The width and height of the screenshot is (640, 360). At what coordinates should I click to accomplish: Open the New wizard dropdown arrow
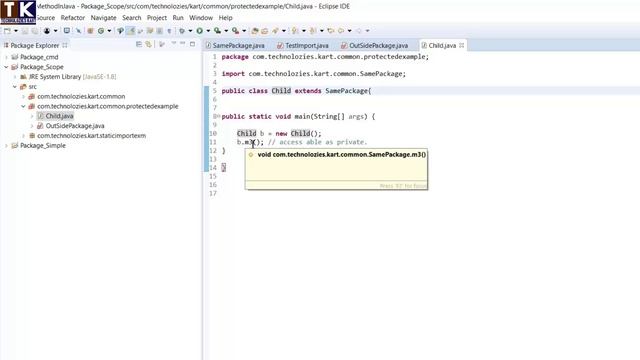click(16, 31)
